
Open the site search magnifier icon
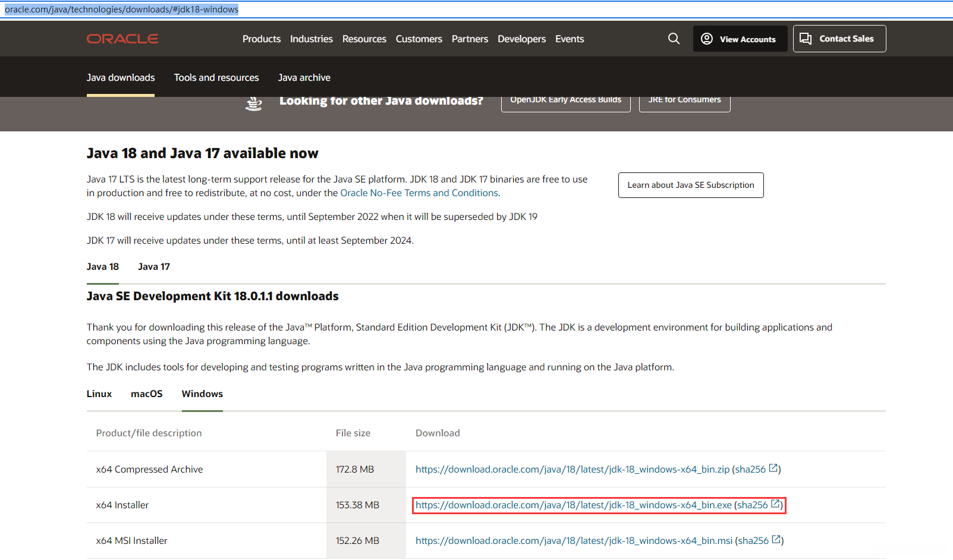674,39
